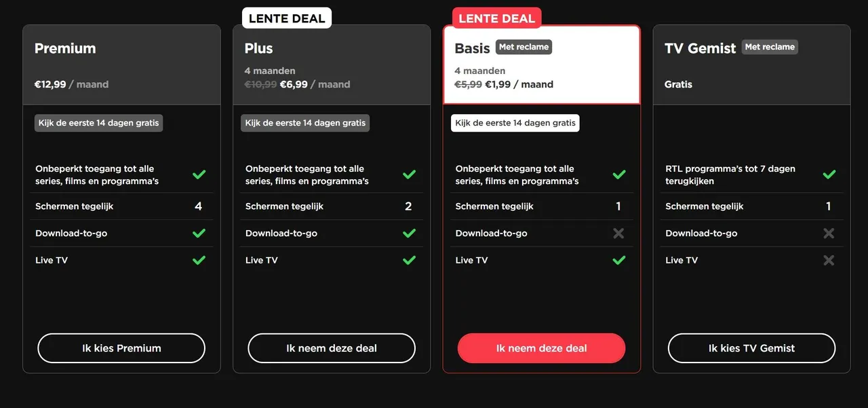Click the Ik kies TV Gemist button
This screenshot has width=868, height=408.
[751, 348]
